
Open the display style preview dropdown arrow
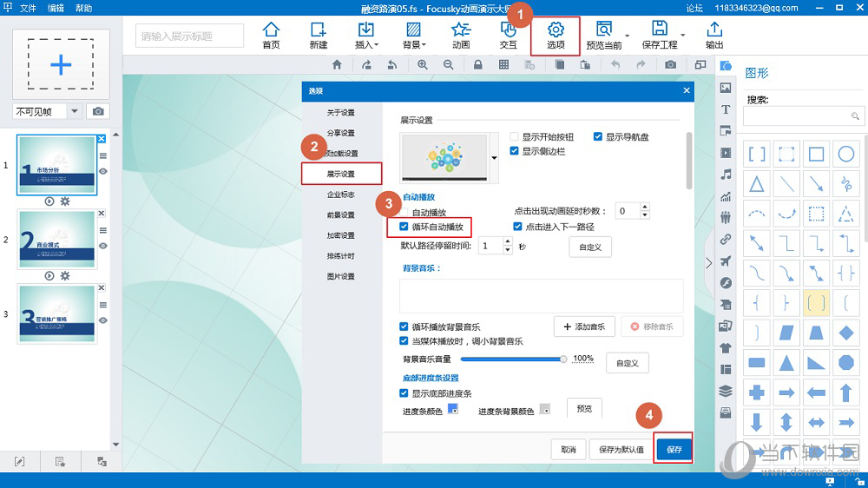495,158
